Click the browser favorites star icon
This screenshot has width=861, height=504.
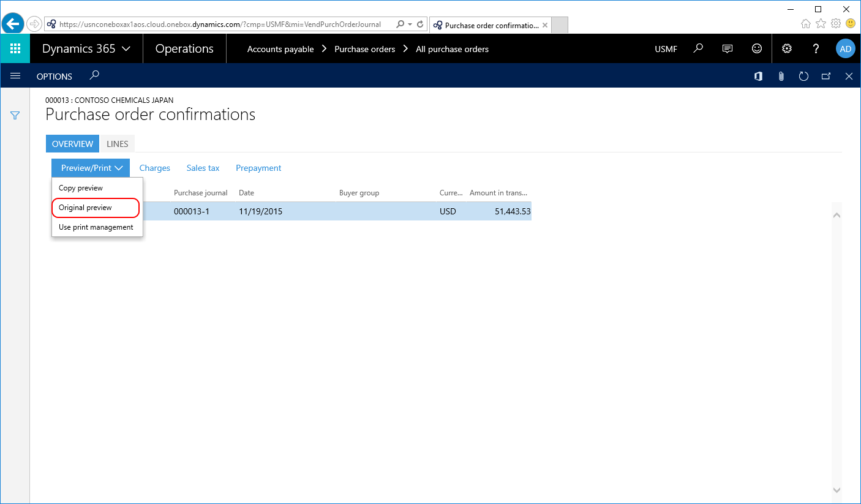[821, 23]
